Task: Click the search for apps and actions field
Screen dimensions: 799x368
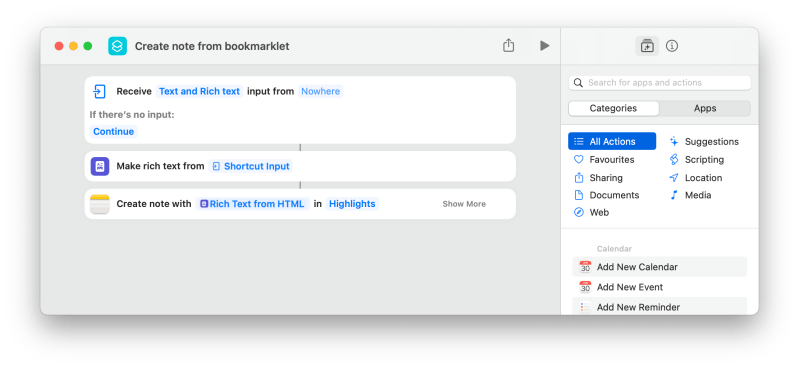Action: pyautogui.click(x=659, y=83)
